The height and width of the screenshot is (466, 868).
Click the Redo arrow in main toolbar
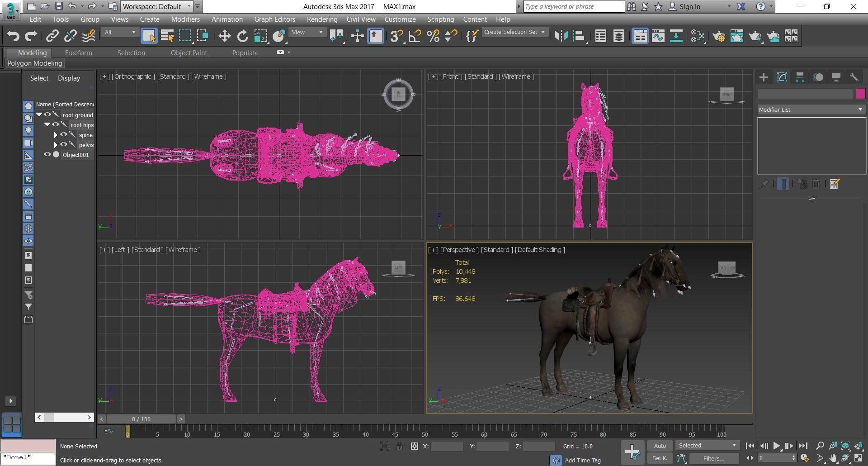(31, 36)
